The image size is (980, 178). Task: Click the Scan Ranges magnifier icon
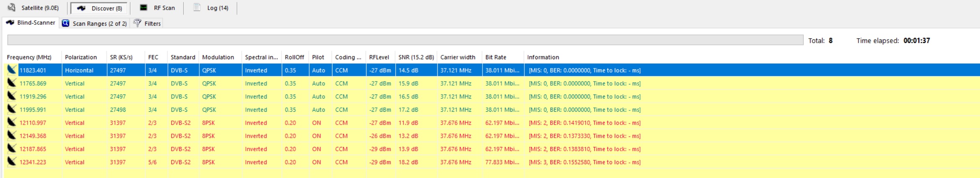tap(65, 23)
